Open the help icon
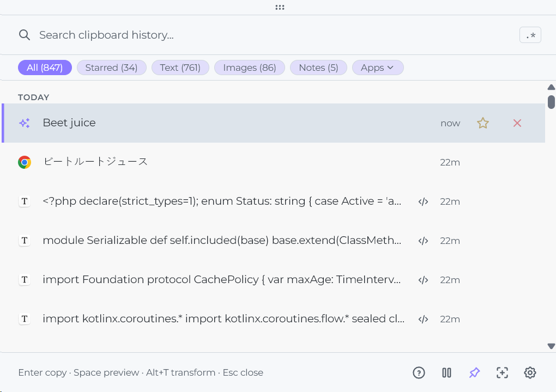The image size is (556, 392). 419,373
